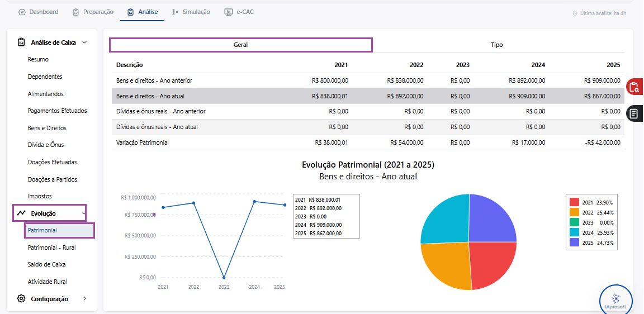Screen dimensions: 644x314
Task: Open the red clipboard search floating button
Action: [x=634, y=87]
